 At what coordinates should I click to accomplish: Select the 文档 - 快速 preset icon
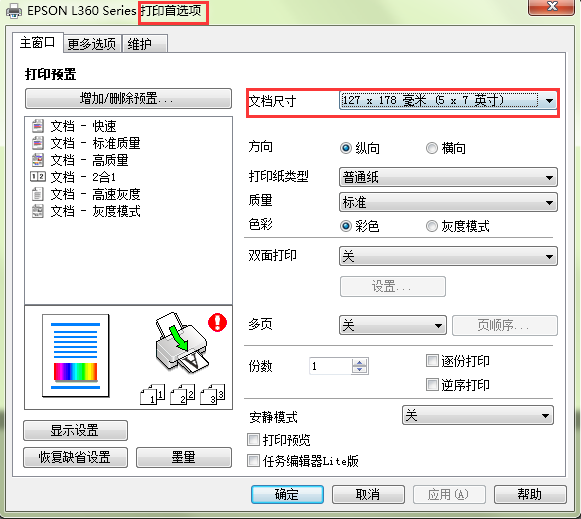pos(37,126)
